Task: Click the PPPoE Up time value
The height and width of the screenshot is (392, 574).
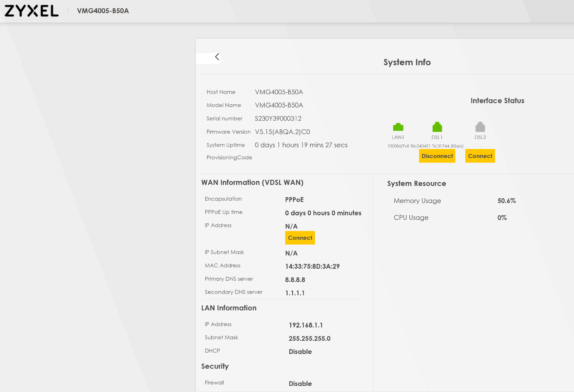Action: (323, 213)
